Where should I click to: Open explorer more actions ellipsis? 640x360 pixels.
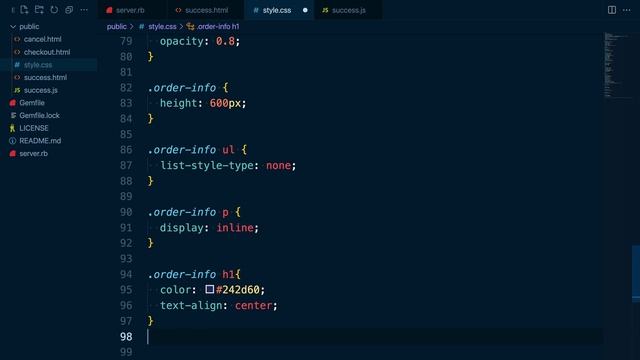click(x=84, y=10)
